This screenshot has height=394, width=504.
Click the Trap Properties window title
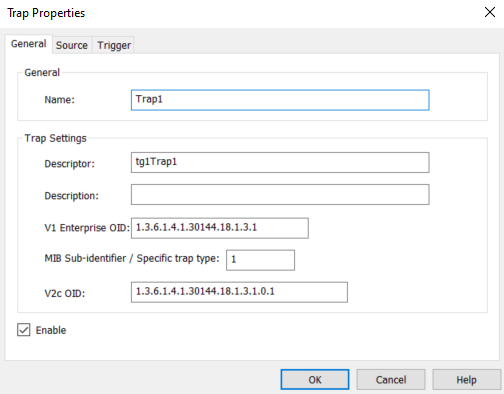coord(46,13)
